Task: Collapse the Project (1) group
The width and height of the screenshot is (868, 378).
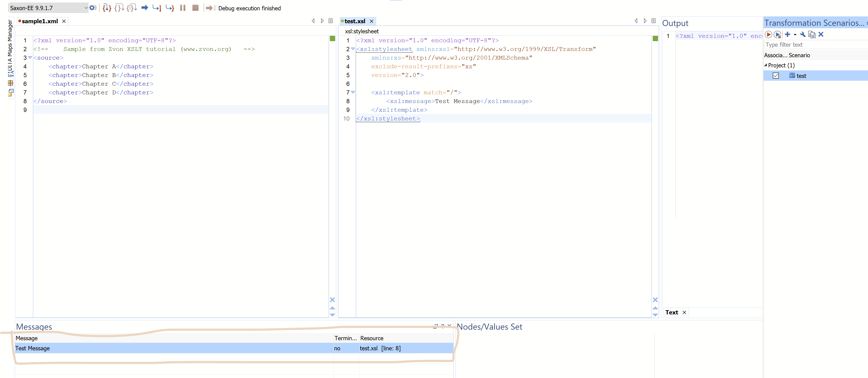Action: (x=765, y=65)
